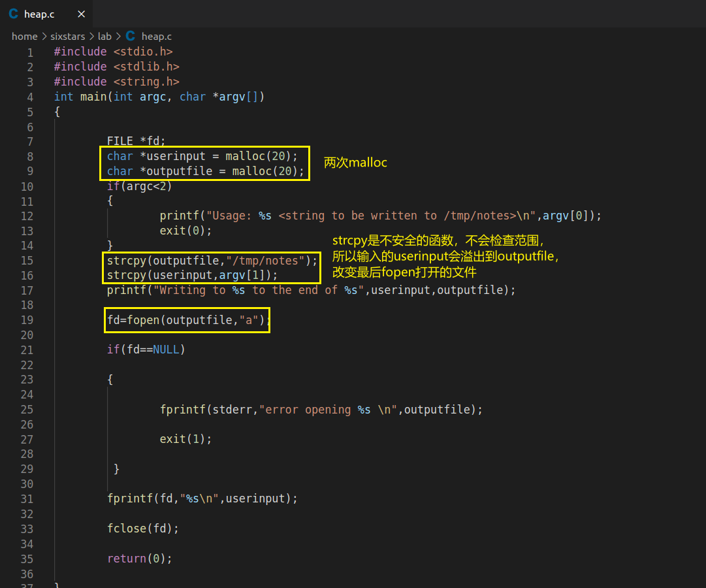Open the sixstars breadcrumb segment
The width and height of the screenshot is (706, 588).
67,37
